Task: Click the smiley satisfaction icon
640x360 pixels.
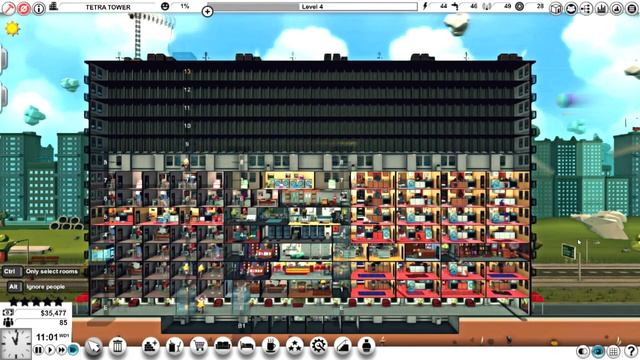Action: (165, 7)
